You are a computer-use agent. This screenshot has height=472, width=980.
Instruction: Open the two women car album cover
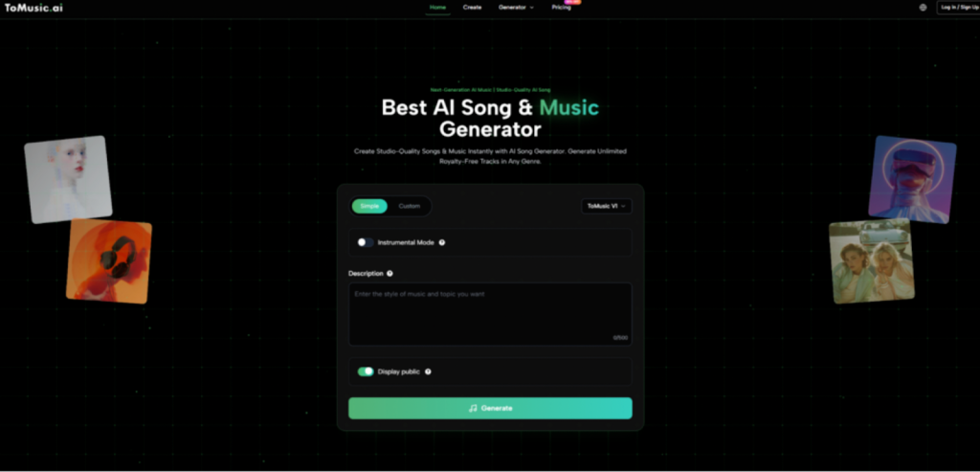point(872,261)
